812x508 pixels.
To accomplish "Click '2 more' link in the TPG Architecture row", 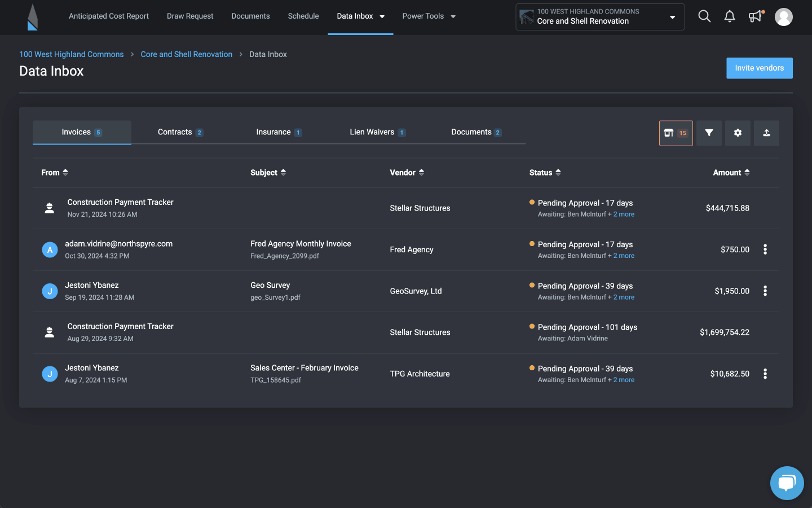I will pyautogui.click(x=624, y=380).
